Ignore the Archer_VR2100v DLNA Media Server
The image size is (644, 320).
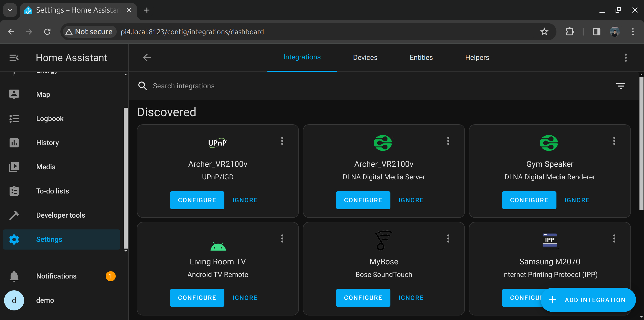(x=411, y=200)
